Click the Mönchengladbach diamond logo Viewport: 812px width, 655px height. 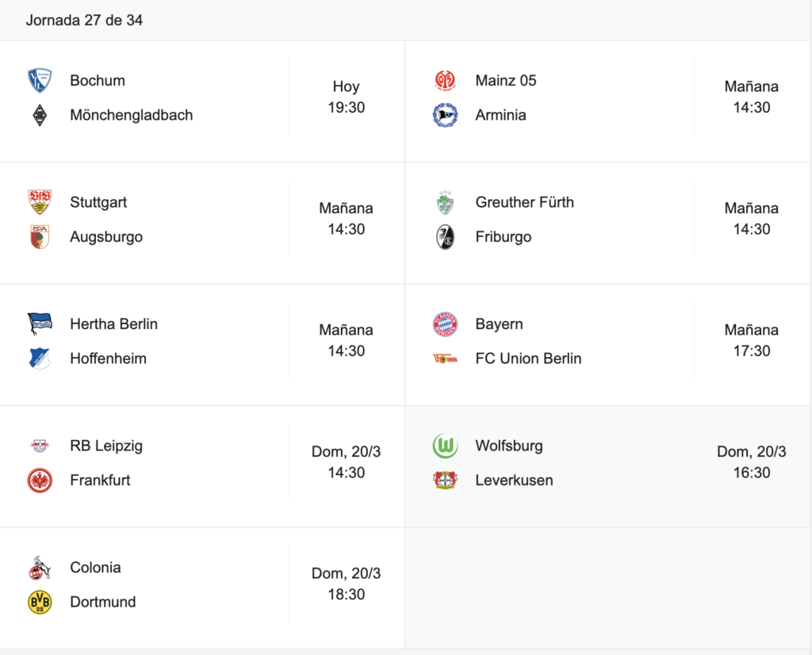point(40,115)
